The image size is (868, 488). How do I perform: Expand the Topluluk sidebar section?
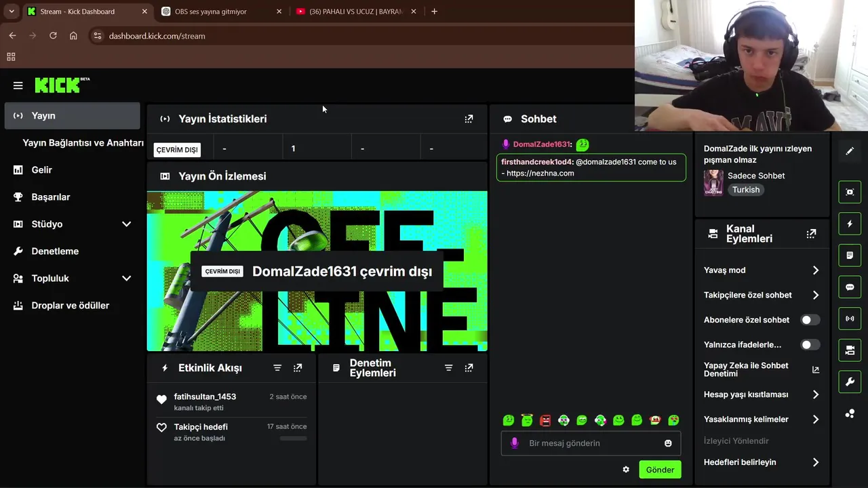126,279
